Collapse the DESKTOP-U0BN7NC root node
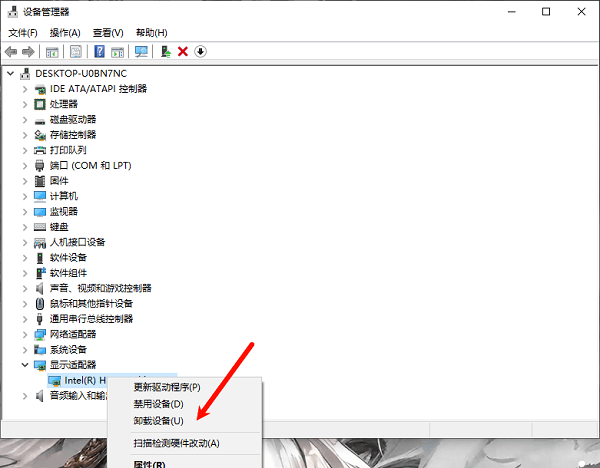Viewport: 600px width, 468px height. [x=11, y=74]
